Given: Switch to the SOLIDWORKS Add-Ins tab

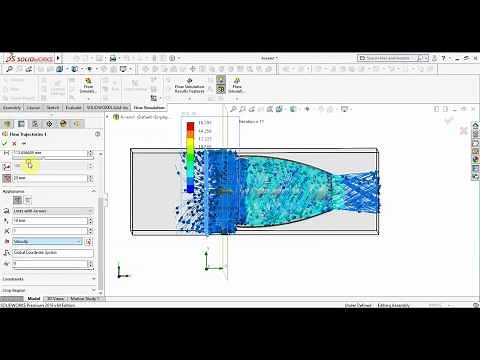Looking at the screenshot, I should click(107, 108).
